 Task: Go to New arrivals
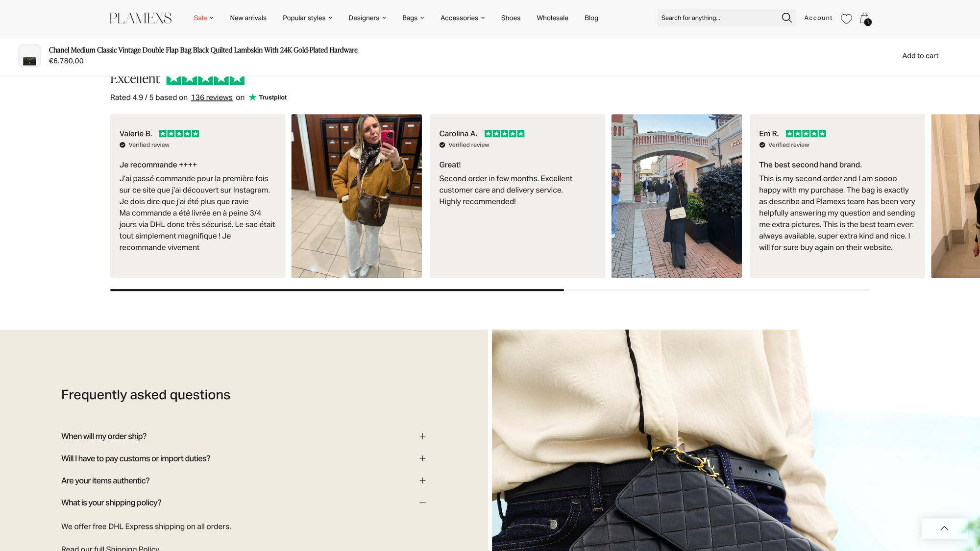coord(248,18)
